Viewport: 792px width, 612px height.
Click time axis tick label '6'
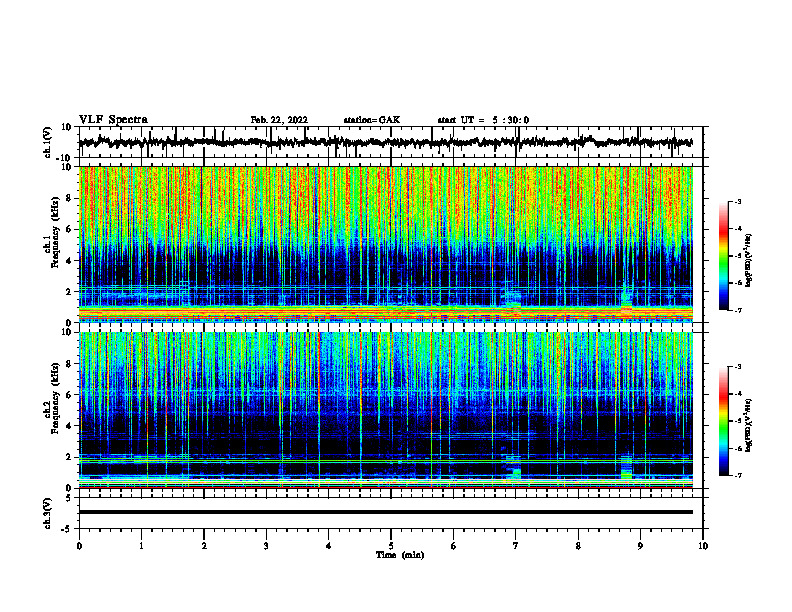click(x=454, y=546)
